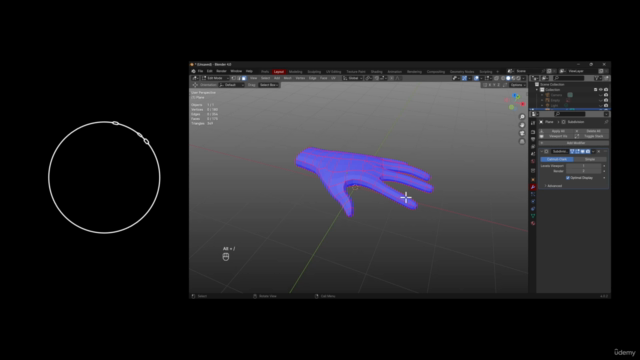640x360 pixels.
Task: Toggle viewport overlays icon
Action: 476,78
